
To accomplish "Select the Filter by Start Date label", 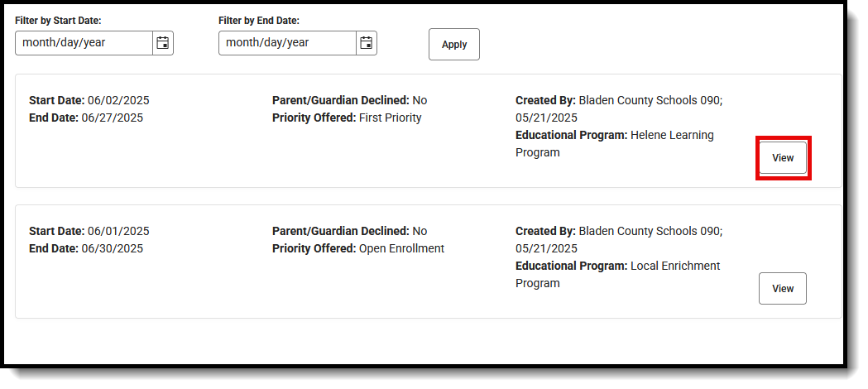I will pyautogui.click(x=58, y=20).
